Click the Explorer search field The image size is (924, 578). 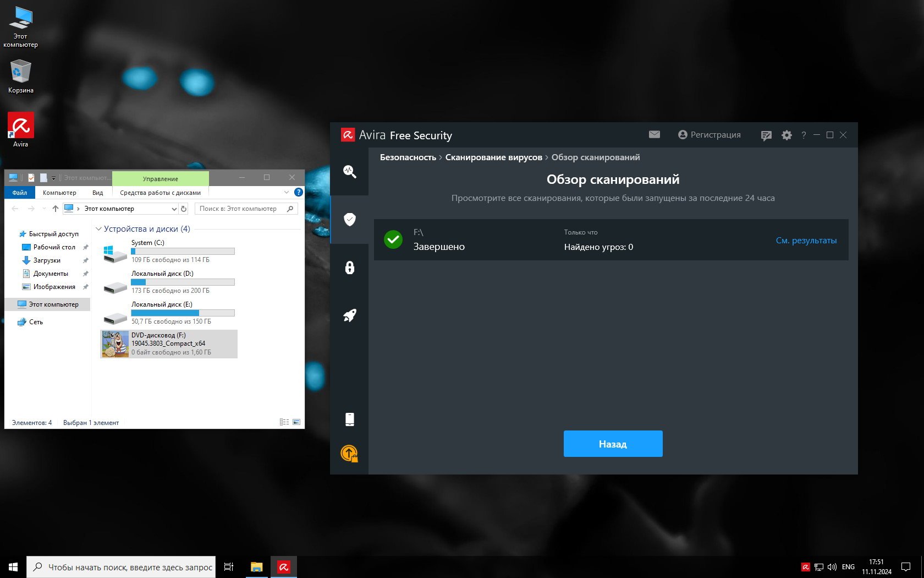246,209
